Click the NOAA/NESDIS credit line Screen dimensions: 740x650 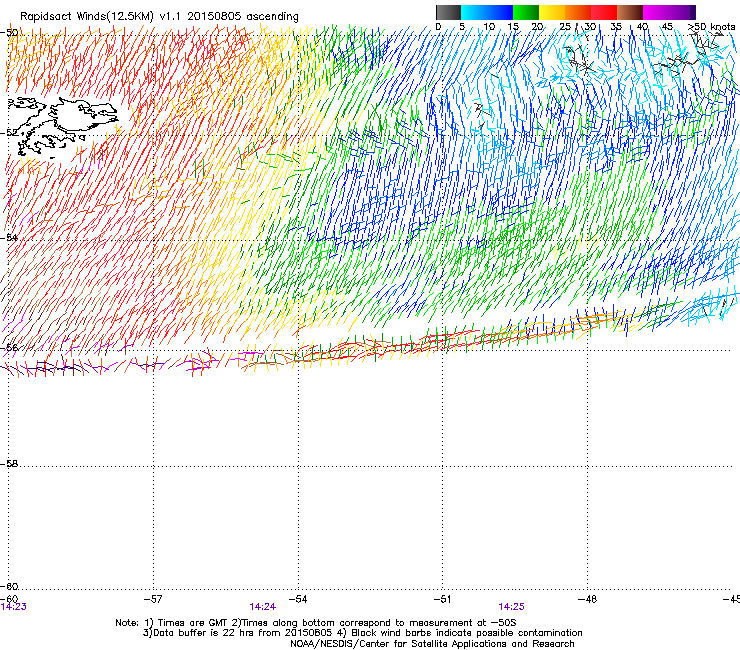click(432, 644)
